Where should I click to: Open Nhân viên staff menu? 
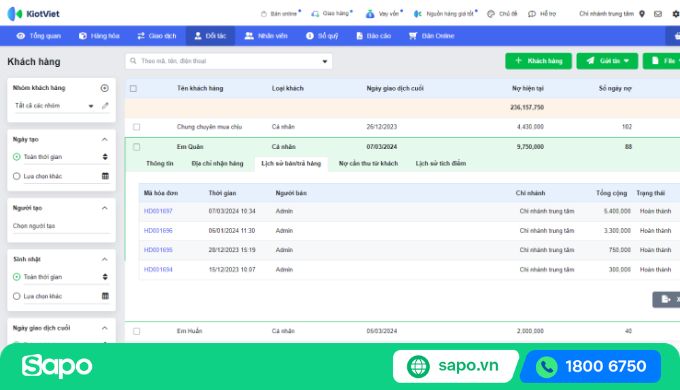click(x=266, y=36)
